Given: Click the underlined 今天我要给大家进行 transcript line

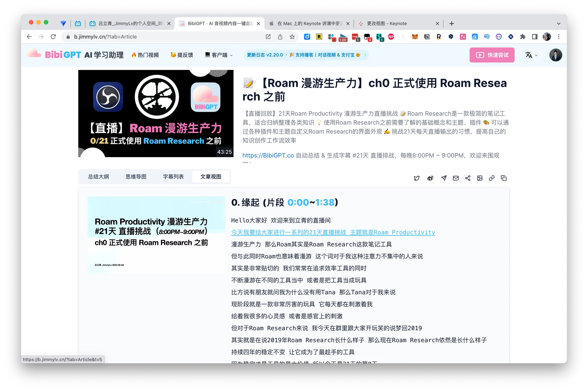Looking at the screenshot, I should [x=333, y=232].
